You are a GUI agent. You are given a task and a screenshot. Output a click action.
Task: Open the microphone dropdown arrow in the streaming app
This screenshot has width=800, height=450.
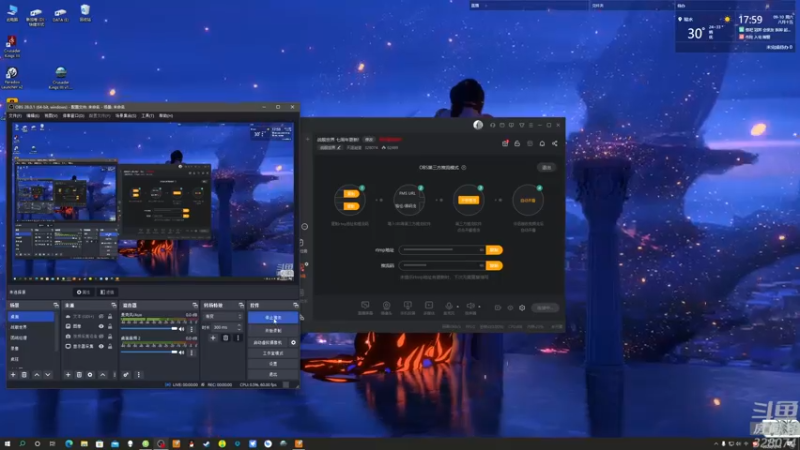457,307
